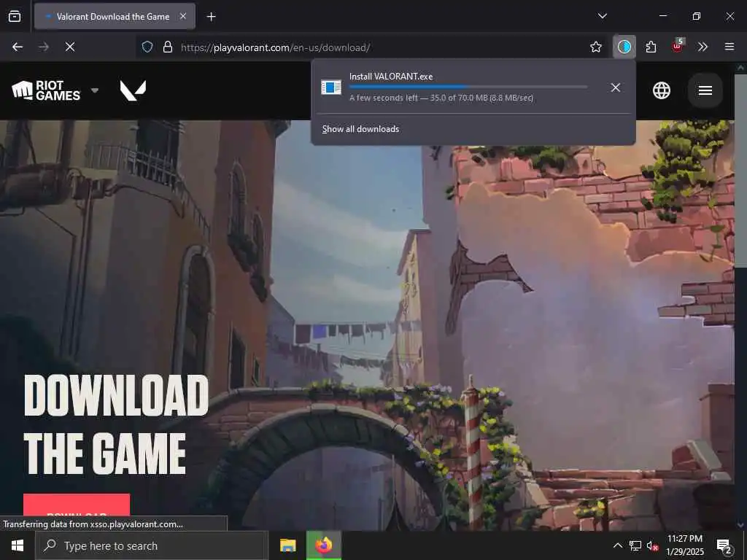Cancel the Install VALORANT.exe download
Viewport: 747px width, 560px height.
pyautogui.click(x=616, y=87)
